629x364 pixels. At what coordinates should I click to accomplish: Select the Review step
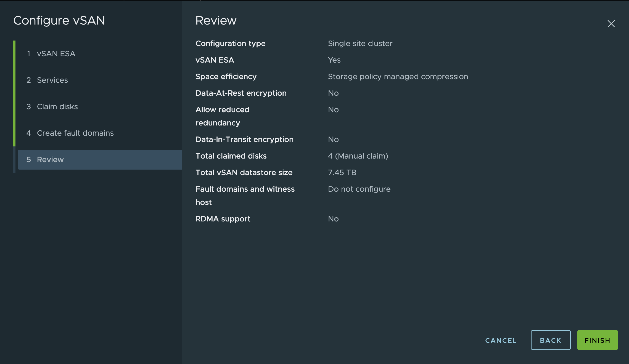(x=50, y=159)
